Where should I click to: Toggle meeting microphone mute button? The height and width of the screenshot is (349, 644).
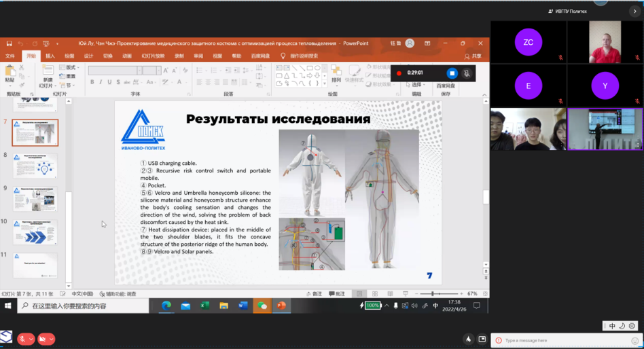(x=23, y=339)
